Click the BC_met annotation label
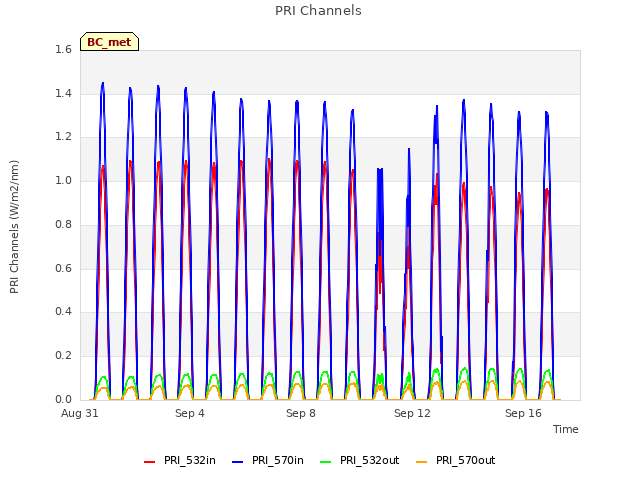The image size is (640, 480). [x=109, y=42]
